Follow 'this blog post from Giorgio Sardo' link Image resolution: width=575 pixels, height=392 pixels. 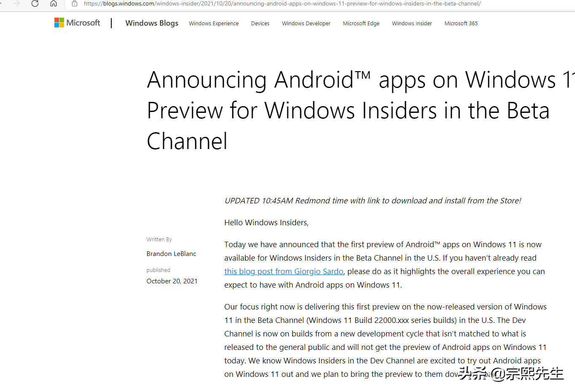(x=284, y=272)
